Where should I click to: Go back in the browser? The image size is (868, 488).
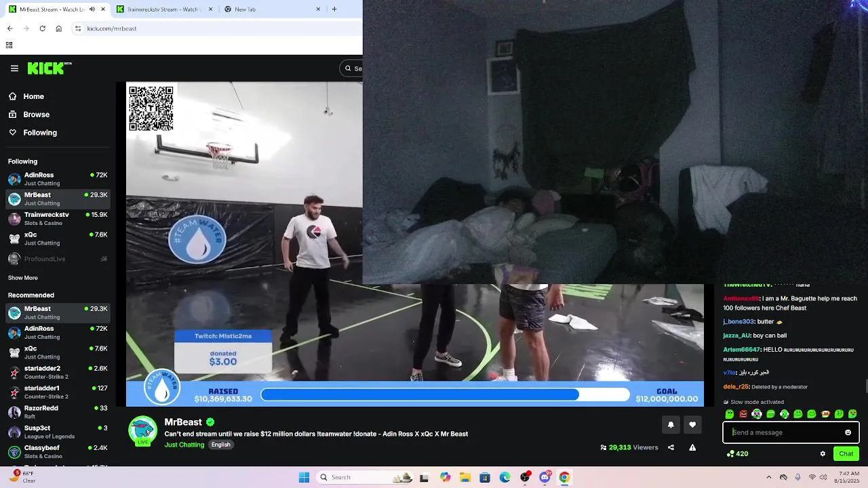(9, 28)
